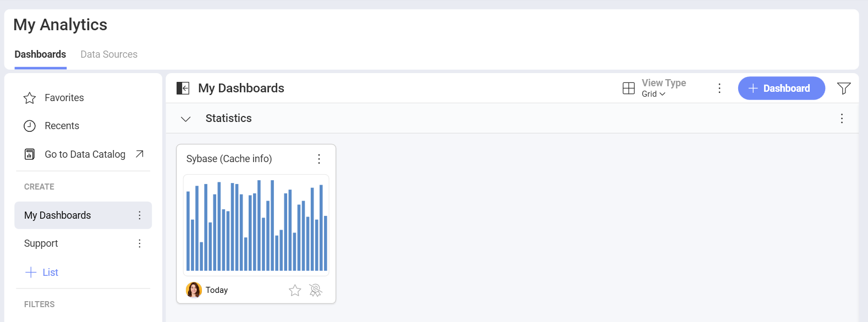Image resolution: width=868 pixels, height=322 pixels.
Task: Open the grid view type icon
Action: 629,88
